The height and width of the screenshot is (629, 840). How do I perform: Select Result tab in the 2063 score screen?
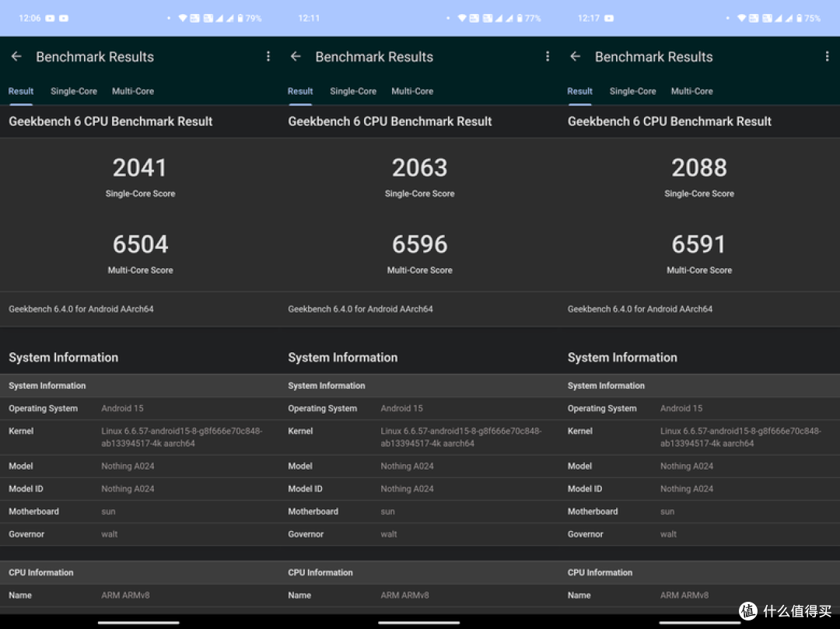pyautogui.click(x=300, y=91)
